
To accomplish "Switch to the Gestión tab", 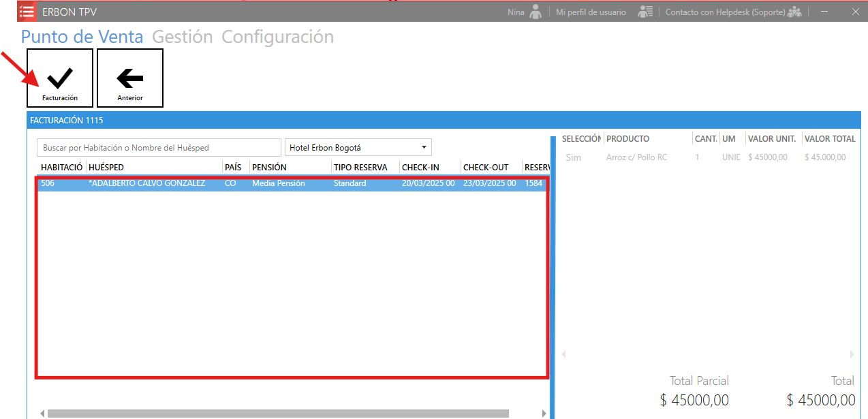I will click(182, 37).
